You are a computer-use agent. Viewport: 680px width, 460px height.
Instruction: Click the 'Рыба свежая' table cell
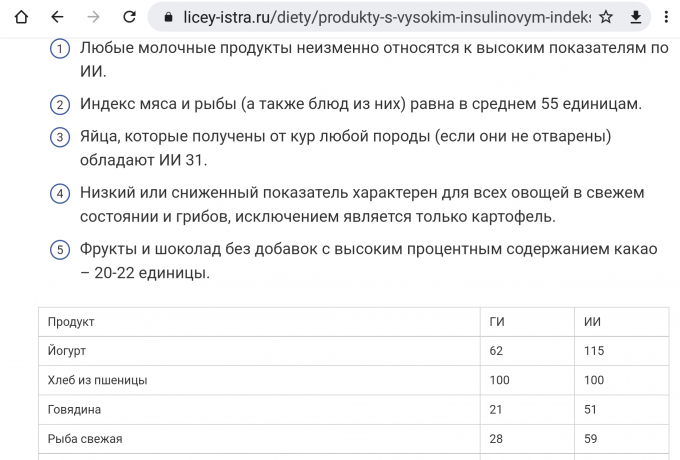[x=85, y=438]
